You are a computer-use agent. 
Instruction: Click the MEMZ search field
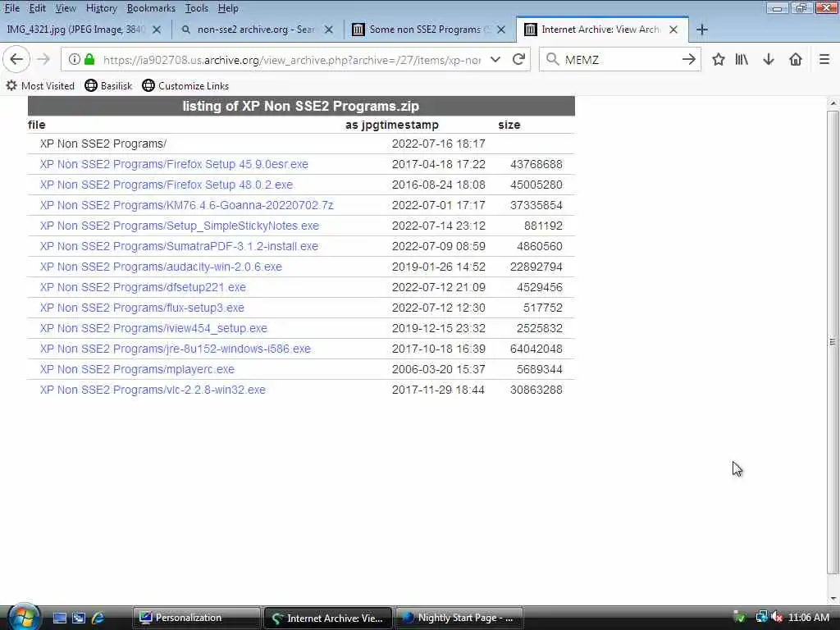tap(620, 59)
